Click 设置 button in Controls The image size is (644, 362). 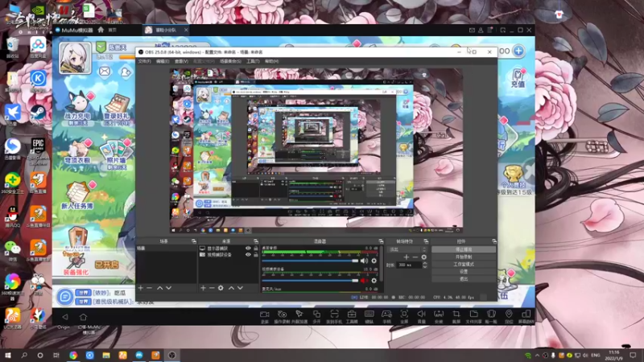pos(464,272)
